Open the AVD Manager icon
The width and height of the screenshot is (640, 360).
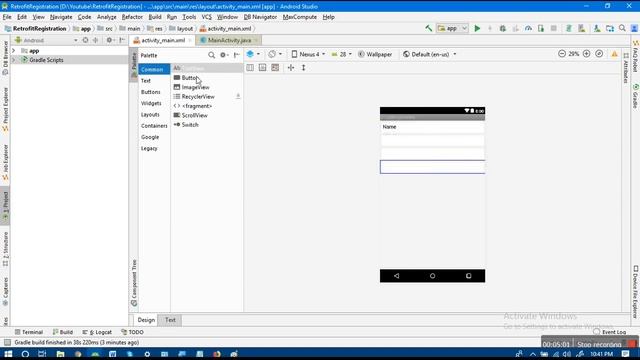(582, 28)
